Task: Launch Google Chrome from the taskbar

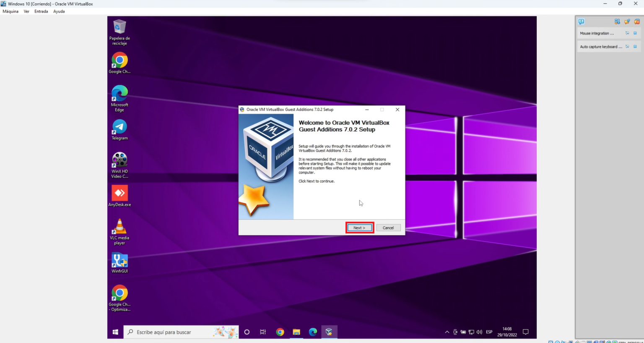Action: (280, 332)
